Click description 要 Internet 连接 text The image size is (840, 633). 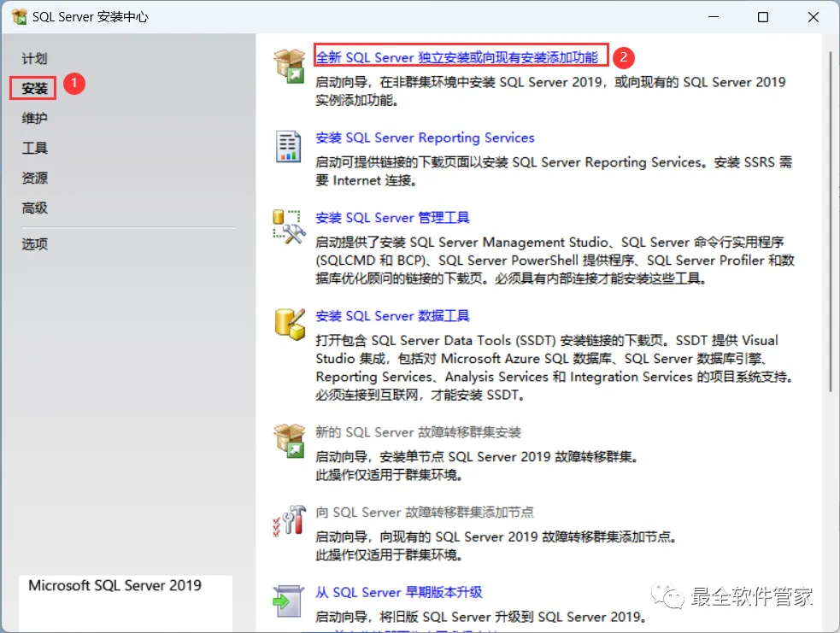click(367, 180)
